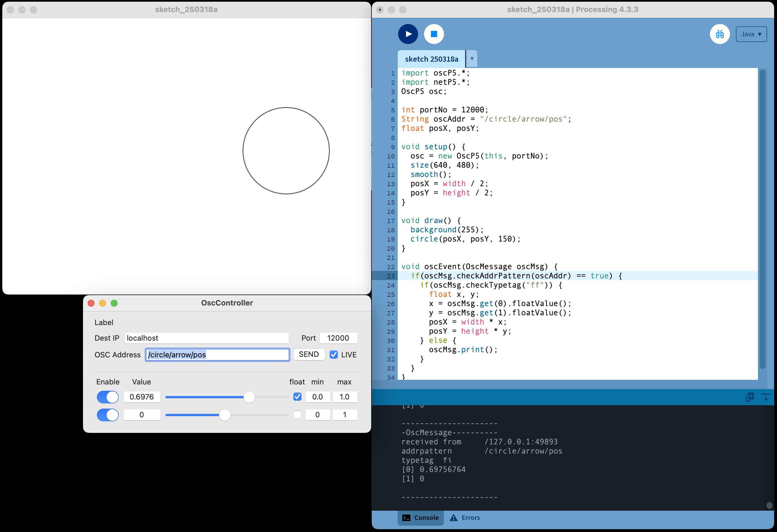This screenshot has height=532, width=777.
Task: Click the 'posX = width * x;' line
Action: (x=468, y=322)
